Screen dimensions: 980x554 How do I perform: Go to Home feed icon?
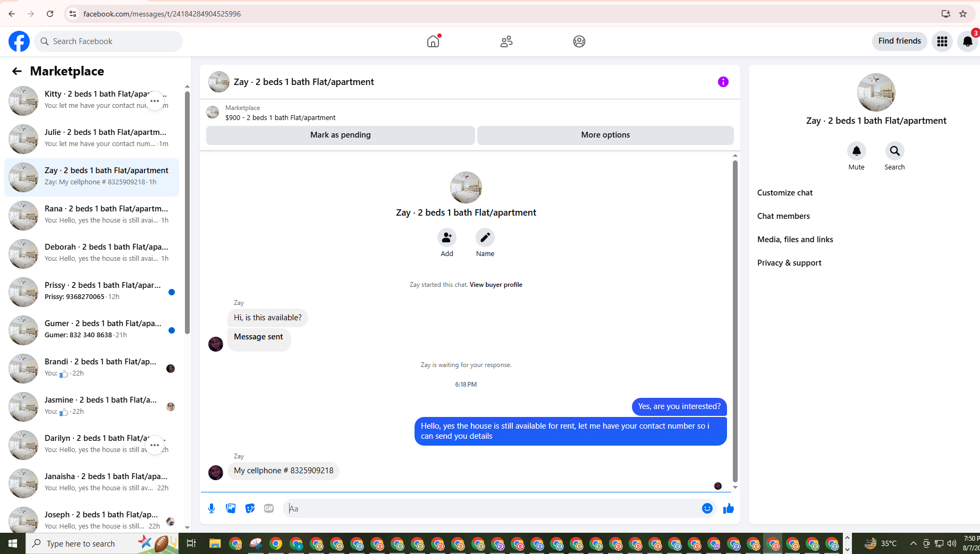pyautogui.click(x=433, y=41)
